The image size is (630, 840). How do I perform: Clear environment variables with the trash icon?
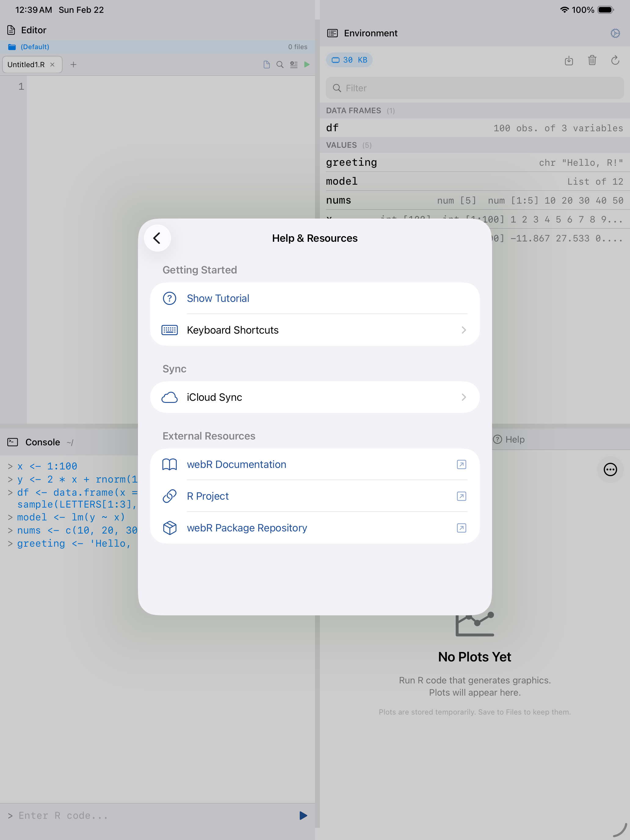592,60
